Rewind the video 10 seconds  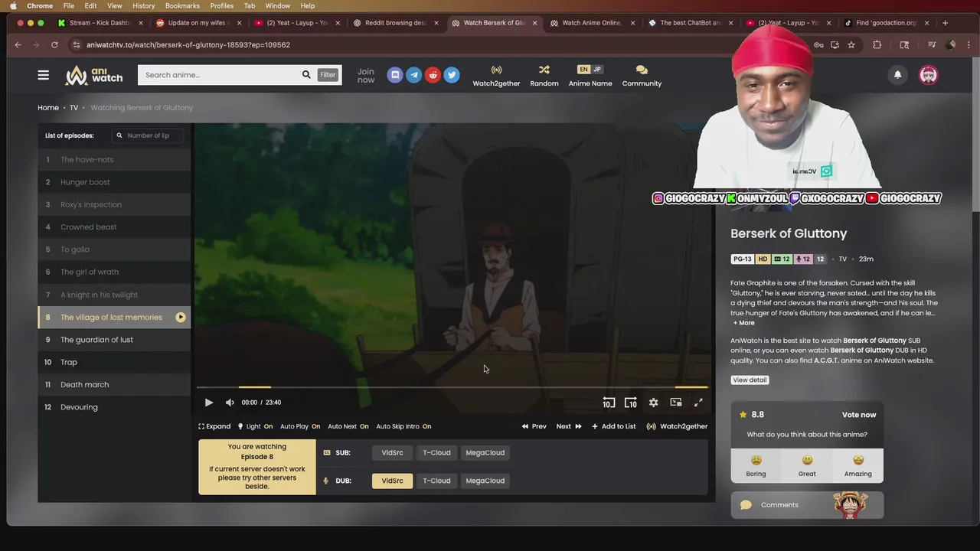pos(609,403)
